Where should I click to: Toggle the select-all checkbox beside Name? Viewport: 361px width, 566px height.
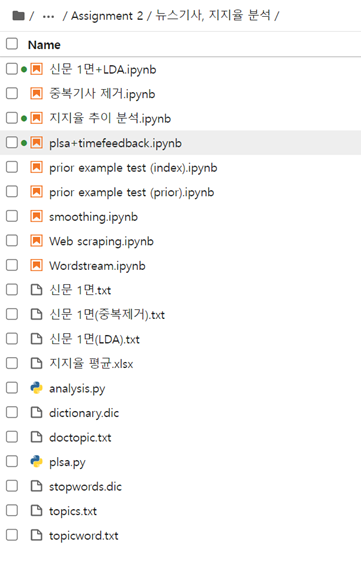pyautogui.click(x=12, y=44)
